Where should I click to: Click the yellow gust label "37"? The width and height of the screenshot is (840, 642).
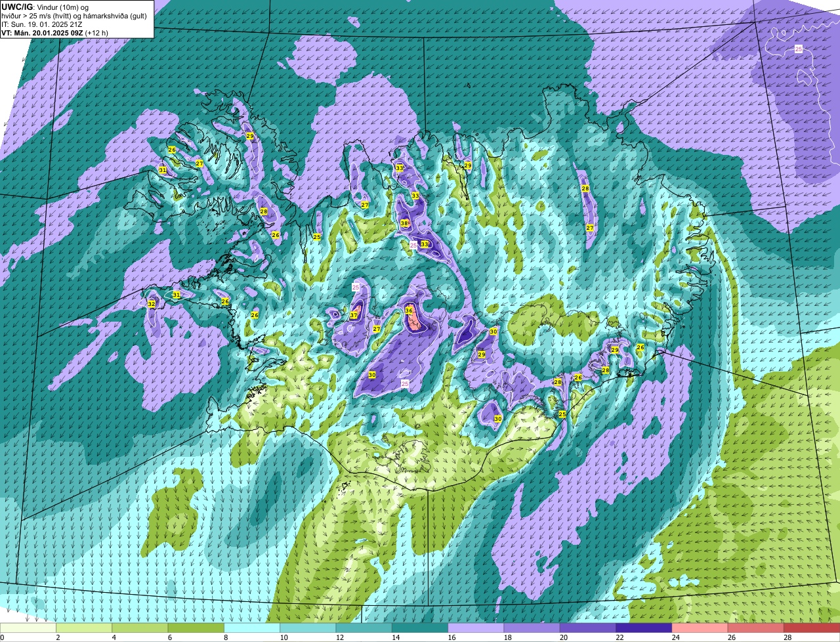[x=354, y=315]
